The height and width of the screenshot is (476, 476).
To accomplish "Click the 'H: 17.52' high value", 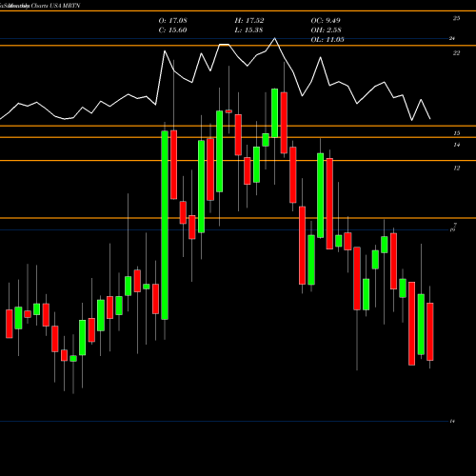I will click(x=249, y=21).
